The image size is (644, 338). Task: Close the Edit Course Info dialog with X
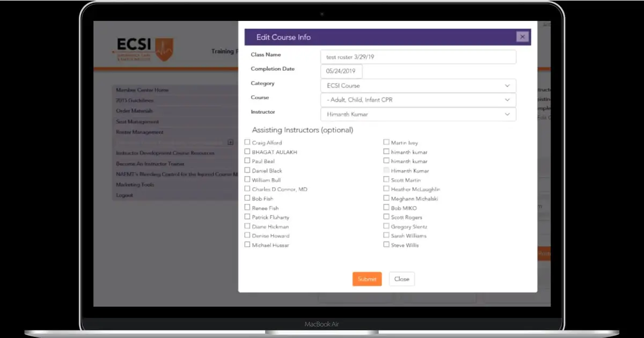click(522, 37)
